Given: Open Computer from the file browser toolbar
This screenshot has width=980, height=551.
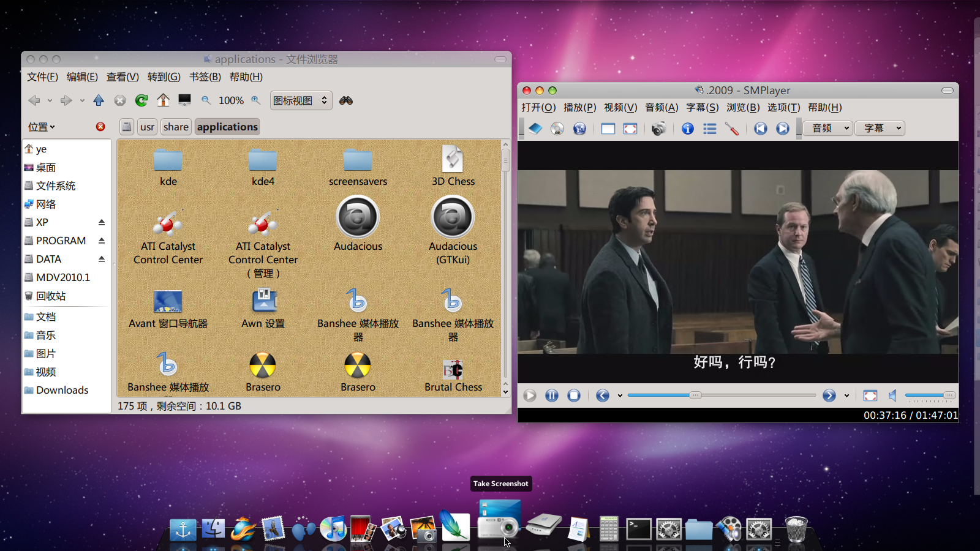Looking at the screenshot, I should (x=184, y=100).
